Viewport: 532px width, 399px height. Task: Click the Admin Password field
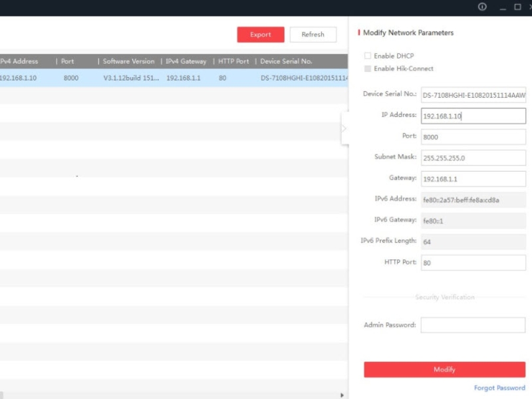tap(473, 325)
